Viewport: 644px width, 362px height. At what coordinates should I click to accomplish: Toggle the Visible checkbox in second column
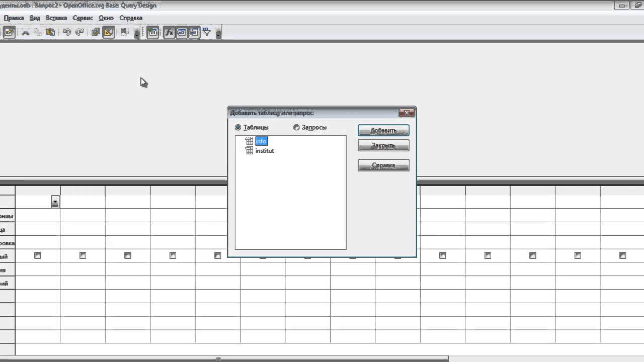pyautogui.click(x=83, y=255)
